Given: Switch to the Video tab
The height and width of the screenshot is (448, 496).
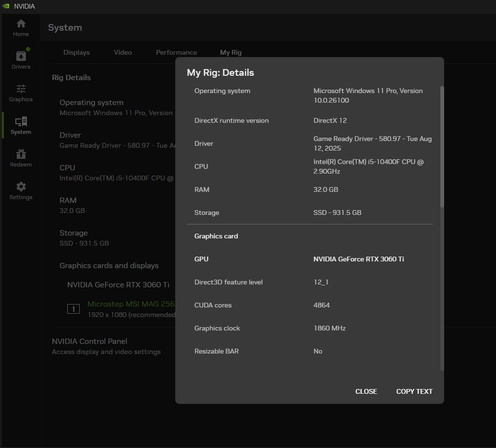Looking at the screenshot, I should tap(122, 52).
